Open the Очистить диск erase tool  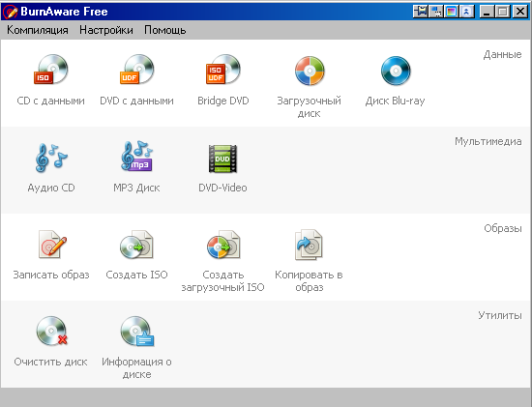coord(51,341)
